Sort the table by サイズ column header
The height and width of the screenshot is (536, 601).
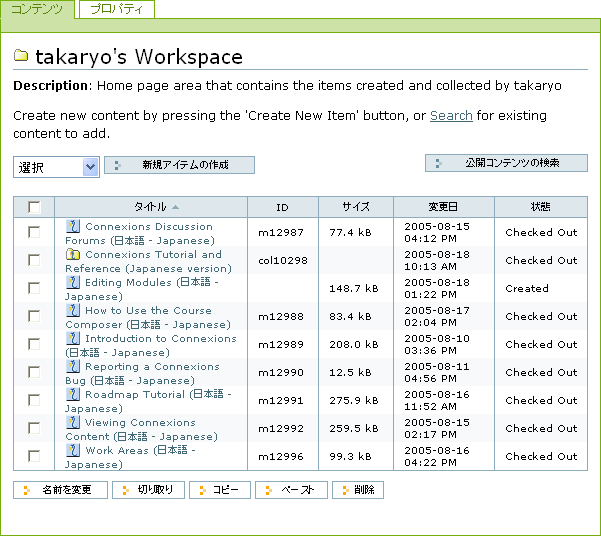[x=356, y=207]
